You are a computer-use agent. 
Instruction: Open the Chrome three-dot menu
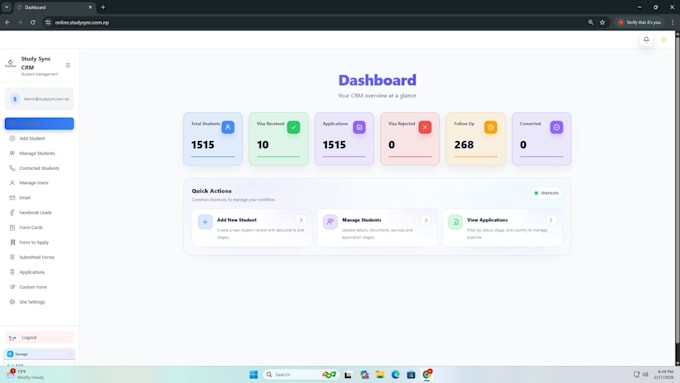[x=673, y=22]
